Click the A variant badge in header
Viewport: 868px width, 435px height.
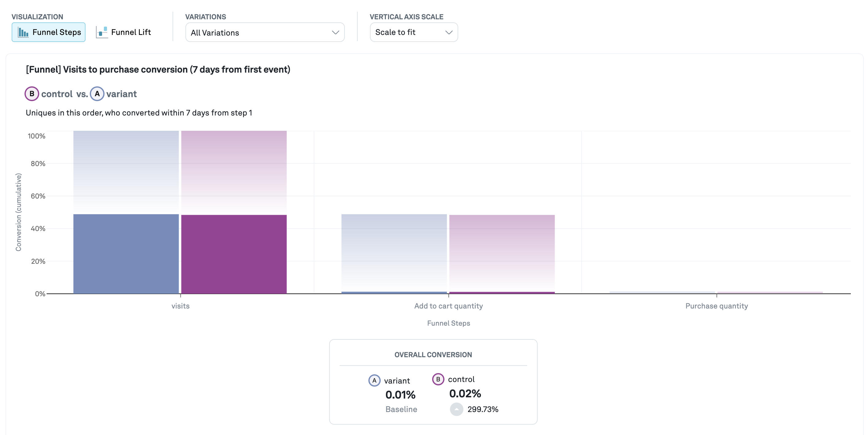pos(97,94)
